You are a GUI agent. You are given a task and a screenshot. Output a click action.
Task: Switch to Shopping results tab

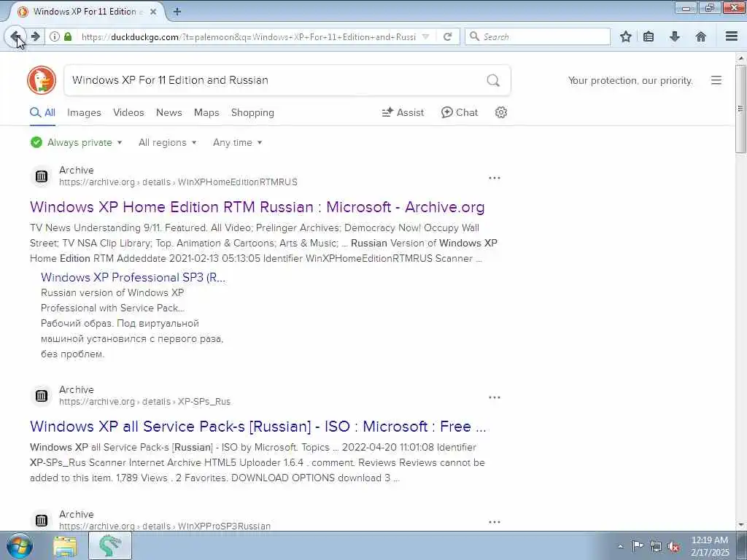click(252, 112)
